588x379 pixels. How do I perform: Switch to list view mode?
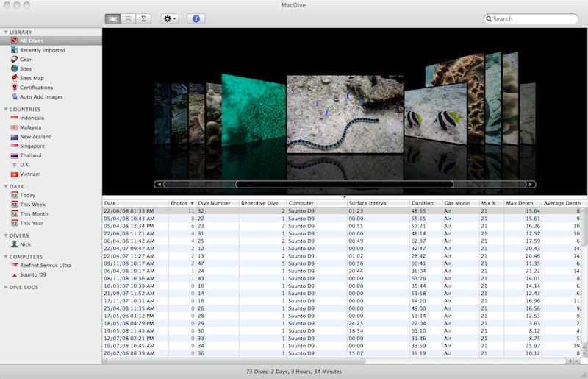point(129,18)
